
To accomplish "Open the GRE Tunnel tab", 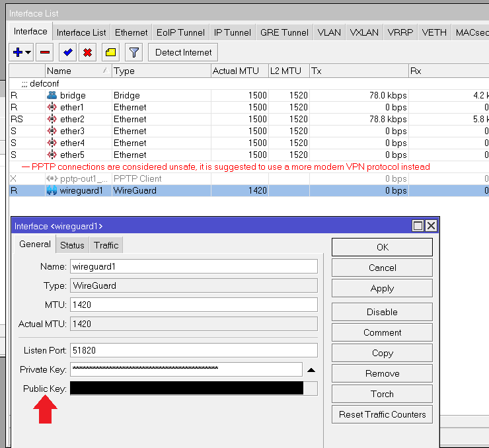I will pyautogui.click(x=284, y=32).
